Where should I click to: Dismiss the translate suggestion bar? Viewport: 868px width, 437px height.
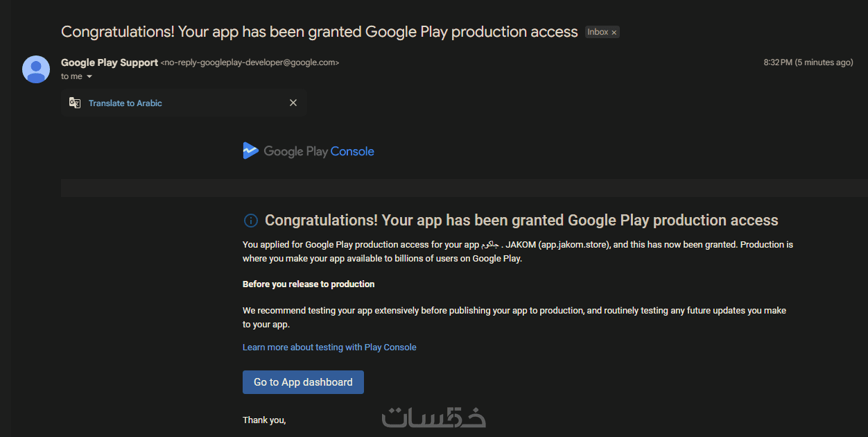pyautogui.click(x=293, y=103)
